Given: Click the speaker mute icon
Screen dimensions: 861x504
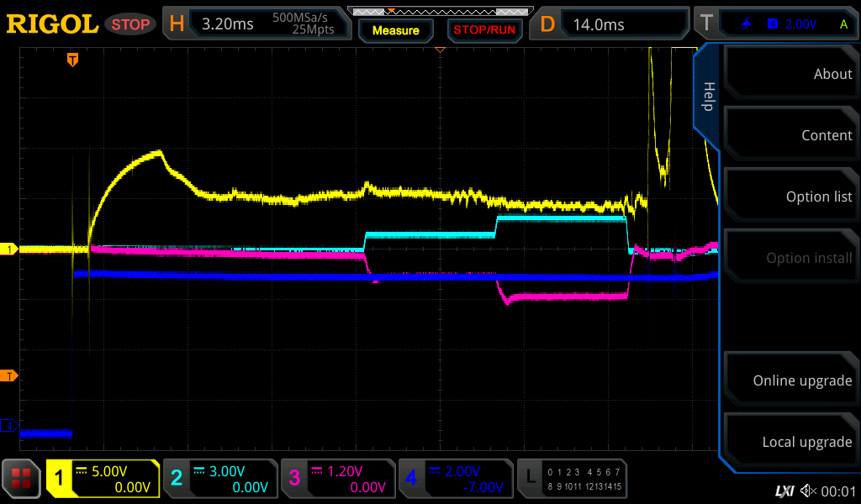Looking at the screenshot, I should pyautogui.click(x=808, y=491).
